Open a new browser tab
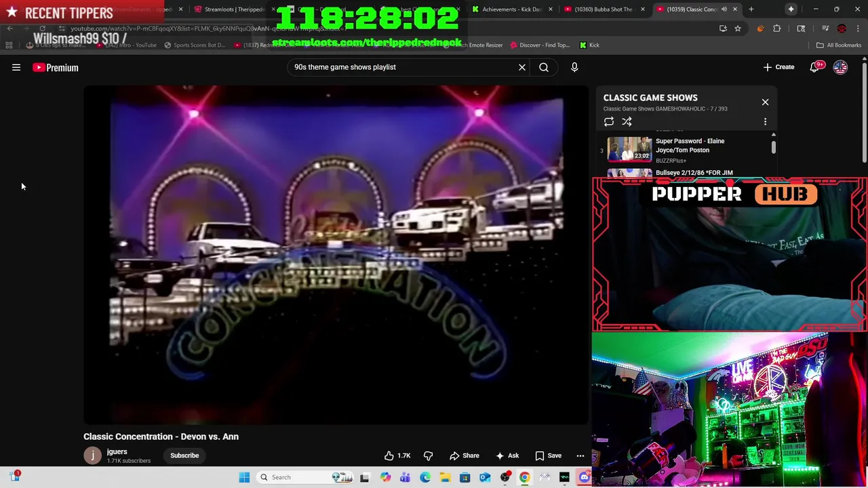This screenshot has height=488, width=868. pyautogui.click(x=751, y=9)
